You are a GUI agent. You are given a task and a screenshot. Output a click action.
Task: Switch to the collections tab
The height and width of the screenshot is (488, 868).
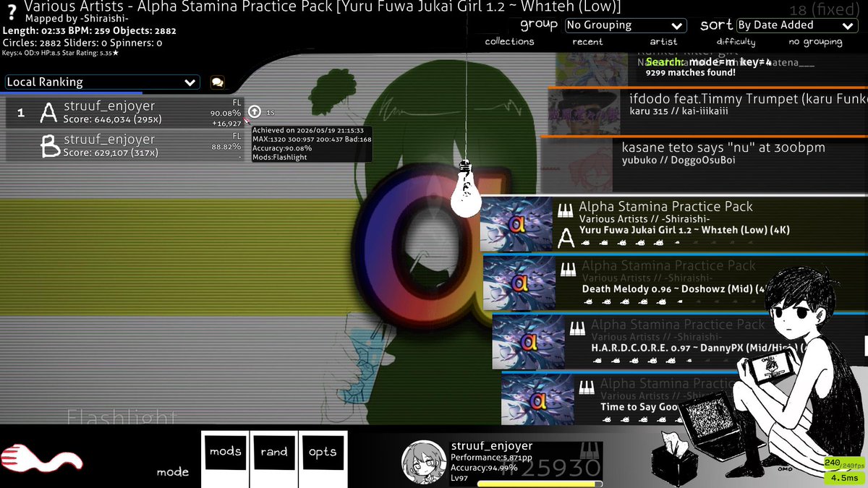point(509,42)
